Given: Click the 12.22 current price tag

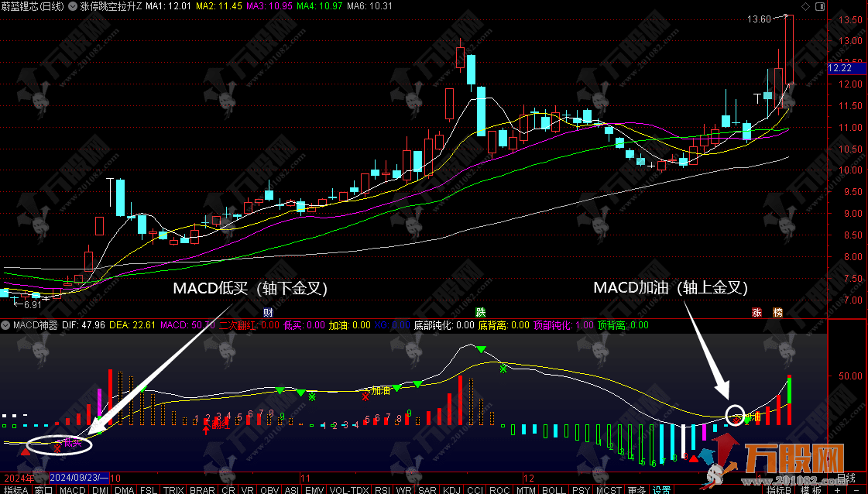Looking at the screenshot, I should point(847,68).
